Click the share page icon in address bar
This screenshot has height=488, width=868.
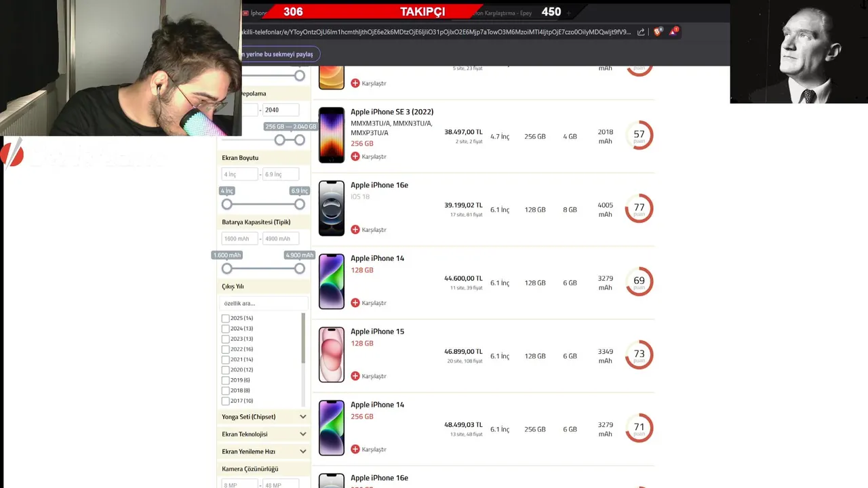coord(641,32)
